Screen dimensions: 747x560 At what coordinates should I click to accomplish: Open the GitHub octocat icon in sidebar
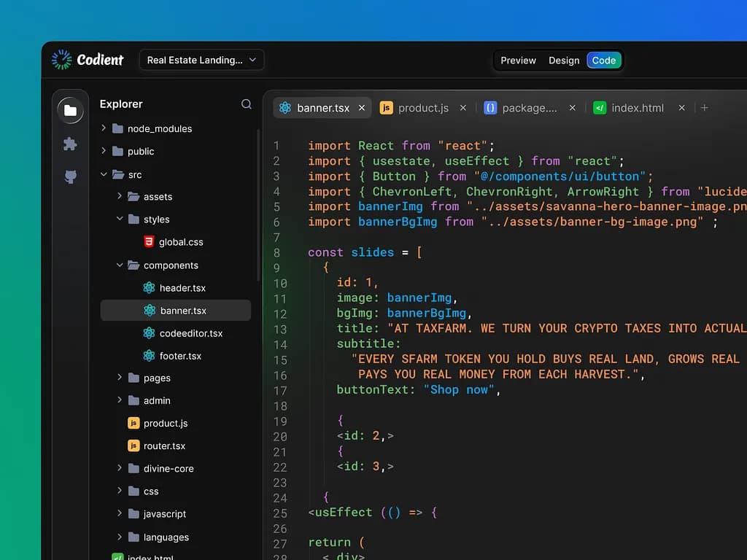(x=70, y=176)
